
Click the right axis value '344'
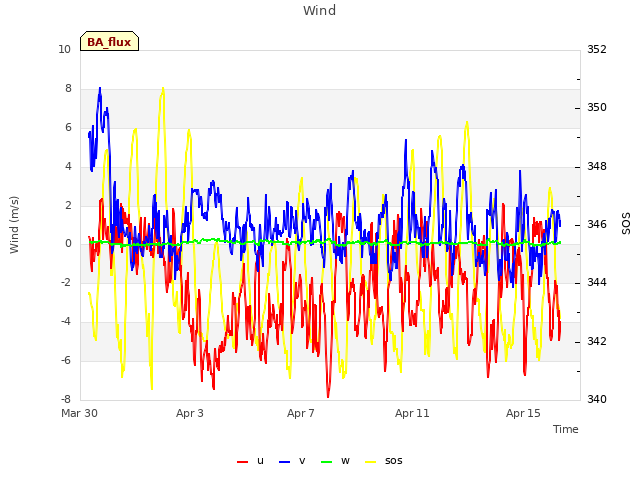click(x=597, y=282)
